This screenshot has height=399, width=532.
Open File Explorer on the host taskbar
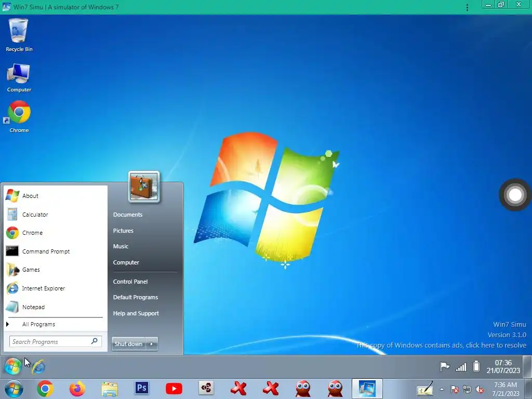[110, 389]
